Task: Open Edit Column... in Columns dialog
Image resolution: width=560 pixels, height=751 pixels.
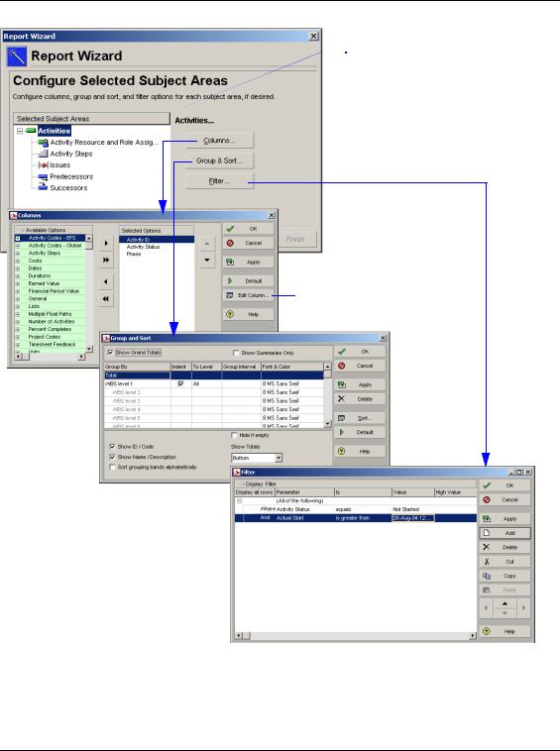Action: pos(248,295)
